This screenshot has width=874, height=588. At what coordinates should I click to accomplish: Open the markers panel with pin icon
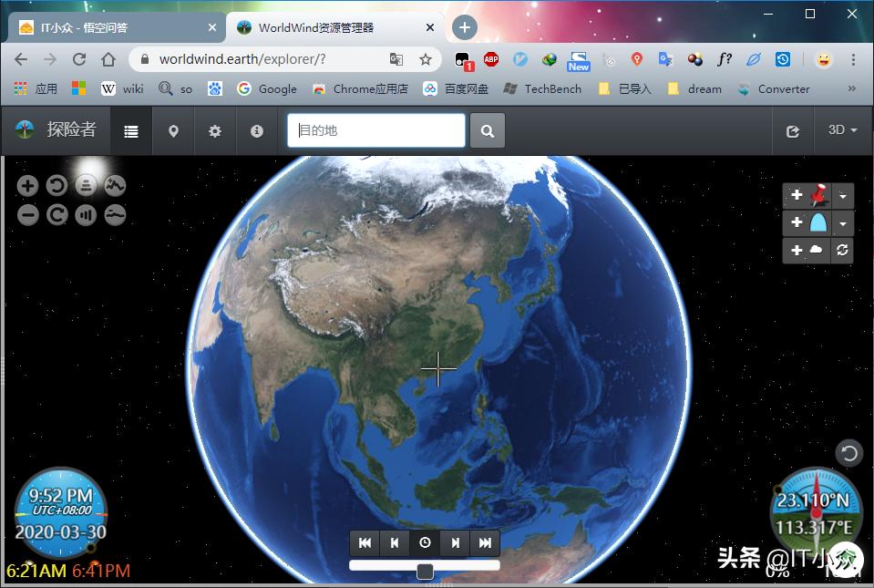(x=173, y=131)
